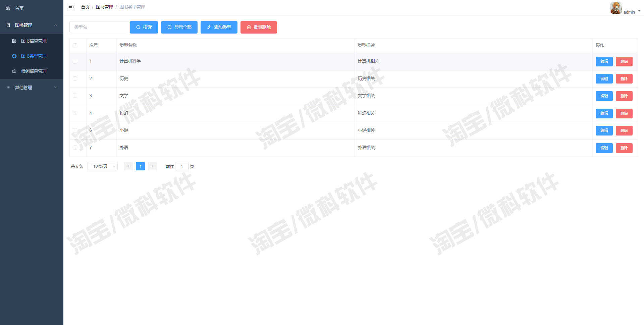The width and height of the screenshot is (644, 325).
Task: Click the 显示全部 button
Action: click(179, 27)
